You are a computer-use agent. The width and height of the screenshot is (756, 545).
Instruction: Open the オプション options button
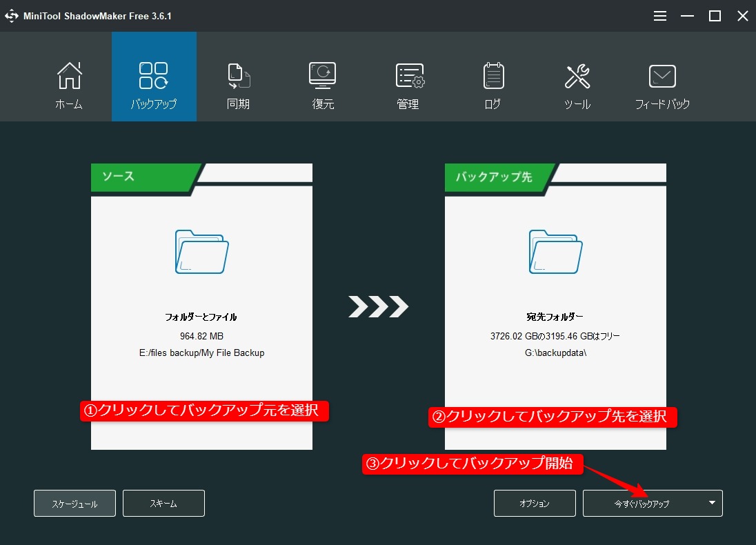(535, 504)
